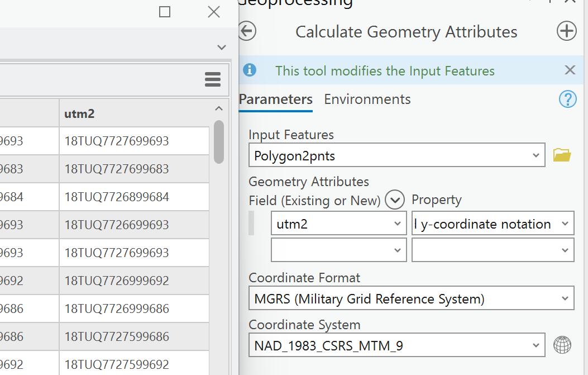Open coordinate system globe selector icon
The image size is (588, 375).
coord(562,345)
